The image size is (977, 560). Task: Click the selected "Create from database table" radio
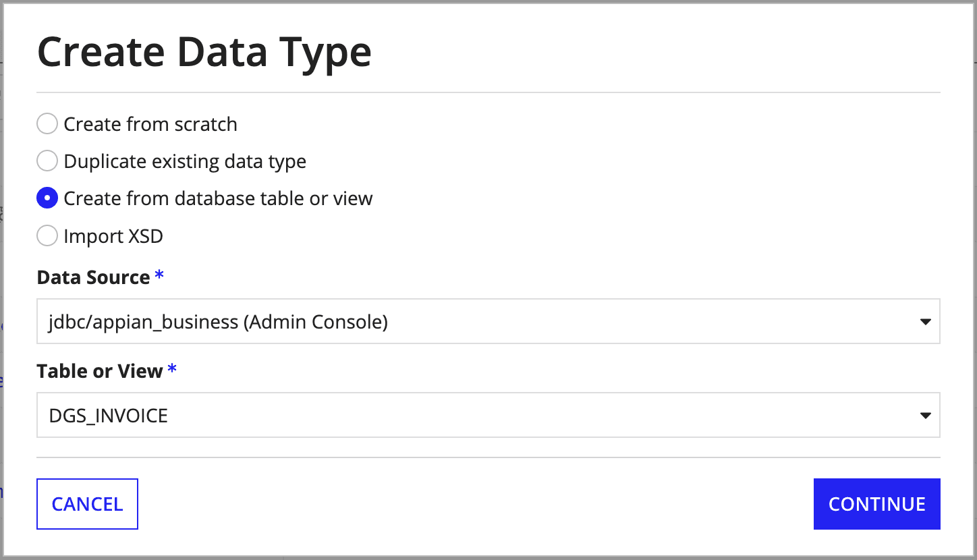coord(47,198)
